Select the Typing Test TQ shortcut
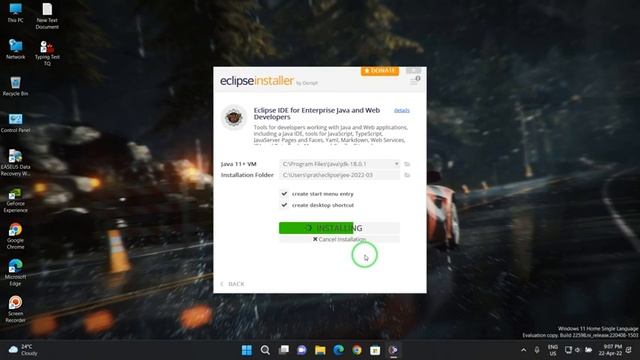Screen dimensions: 640x360 tap(47, 53)
